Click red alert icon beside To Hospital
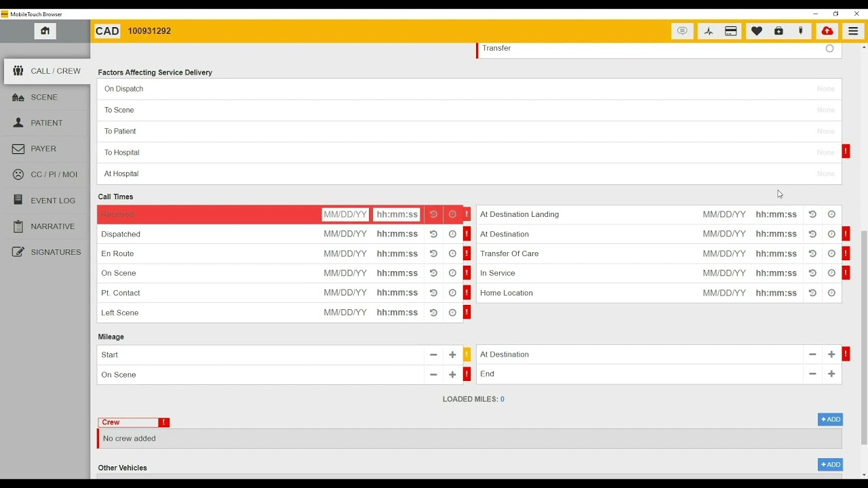This screenshot has height=488, width=868. [846, 152]
